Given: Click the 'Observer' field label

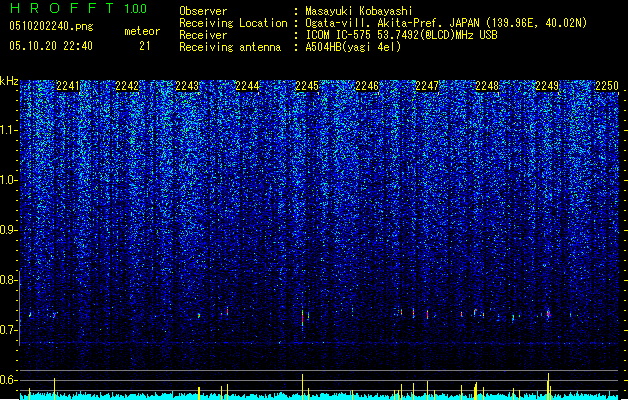Looking at the screenshot, I should (203, 11).
